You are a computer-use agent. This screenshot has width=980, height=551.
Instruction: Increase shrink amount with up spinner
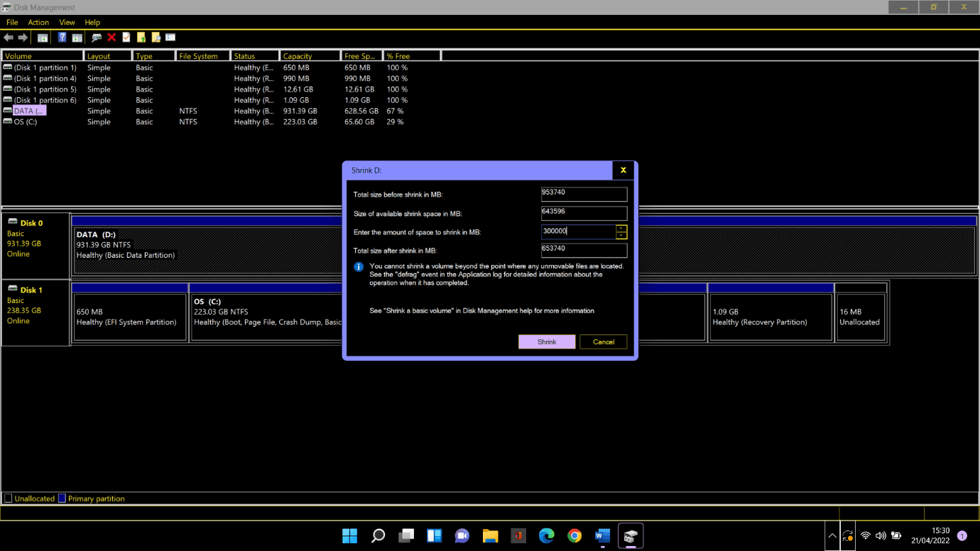pos(621,228)
